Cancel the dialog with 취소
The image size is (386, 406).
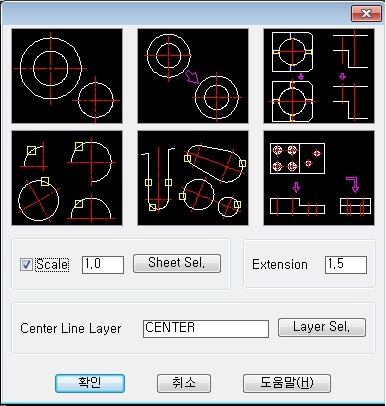[184, 383]
